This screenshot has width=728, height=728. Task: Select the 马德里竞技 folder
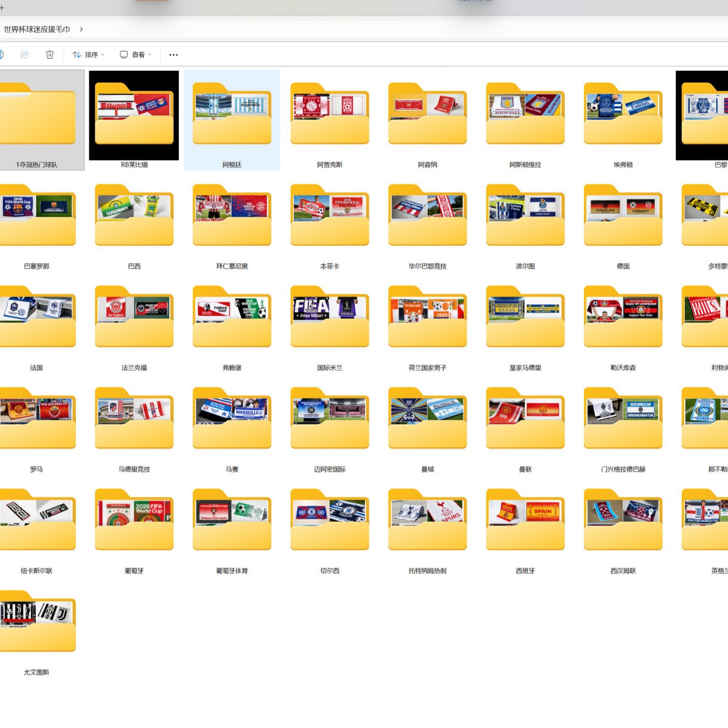134,418
